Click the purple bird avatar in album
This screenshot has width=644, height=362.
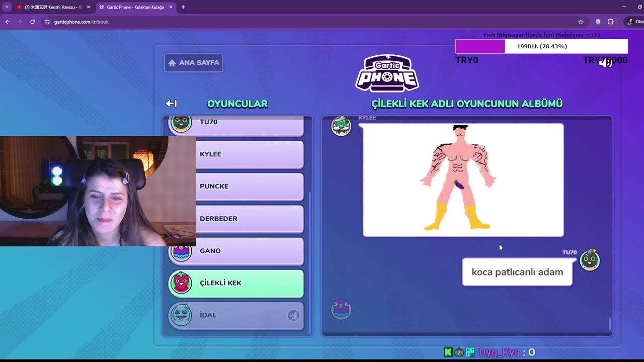[341, 309]
